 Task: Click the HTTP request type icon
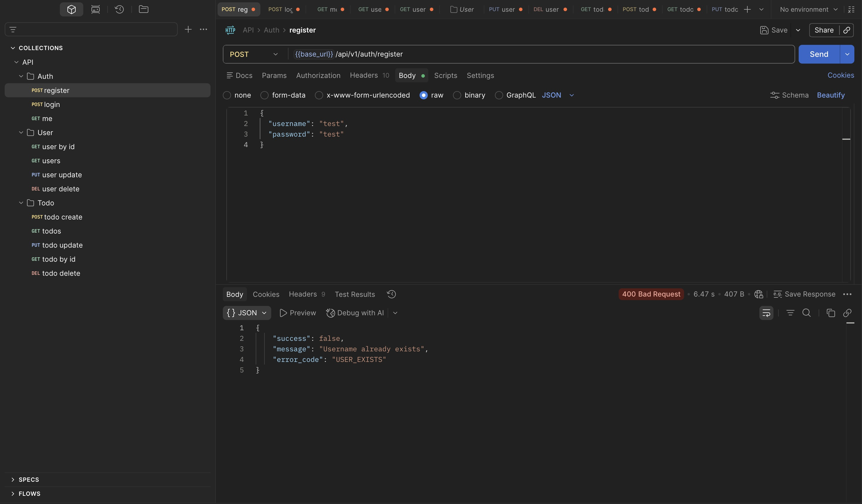pos(230,30)
